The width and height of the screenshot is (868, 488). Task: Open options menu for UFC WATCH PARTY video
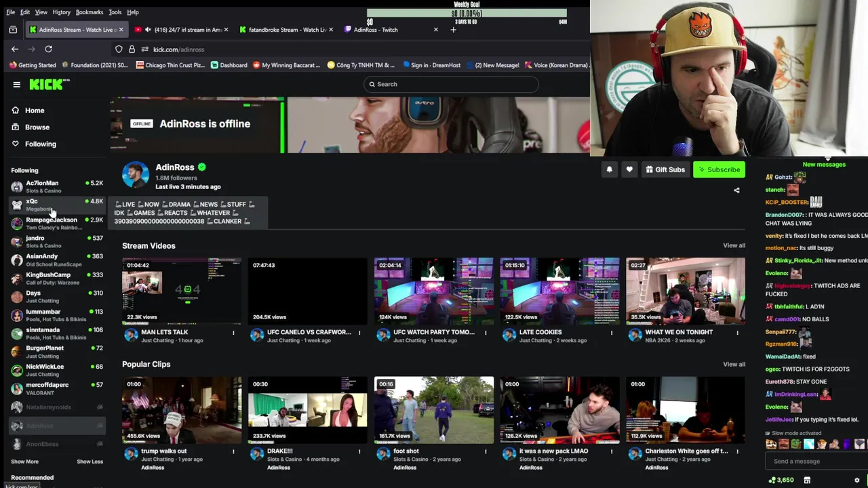coord(486,332)
